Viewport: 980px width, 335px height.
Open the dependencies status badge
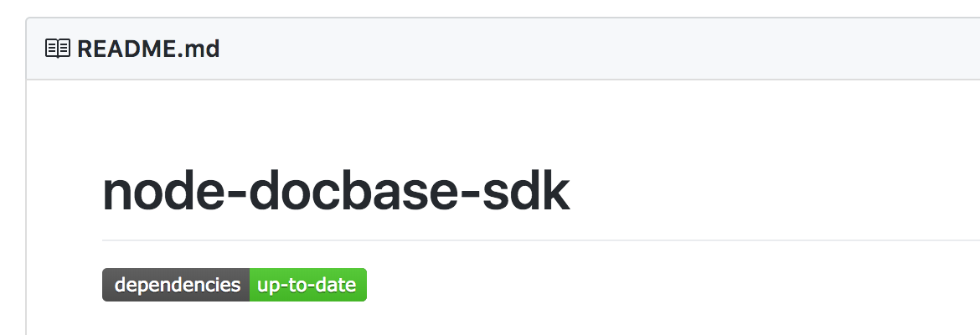coord(235,285)
